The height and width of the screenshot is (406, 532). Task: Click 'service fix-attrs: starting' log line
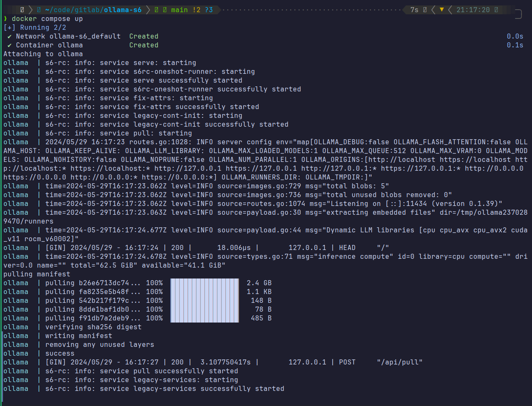(156, 98)
